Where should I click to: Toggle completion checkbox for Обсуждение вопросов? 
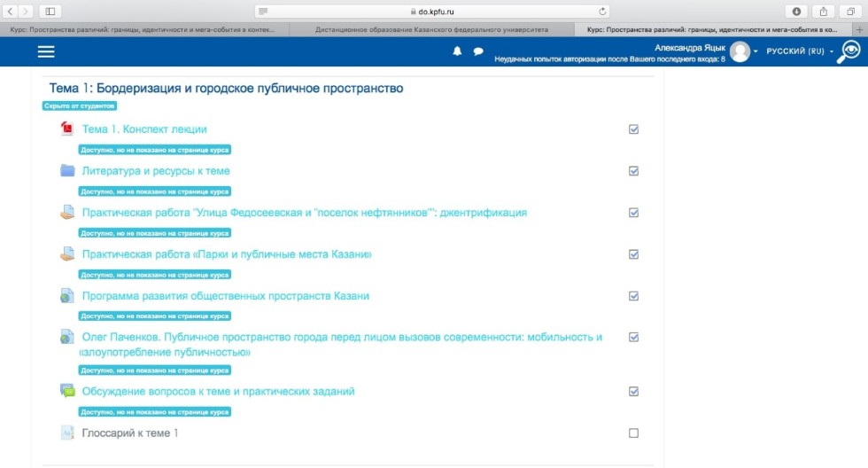tap(633, 391)
